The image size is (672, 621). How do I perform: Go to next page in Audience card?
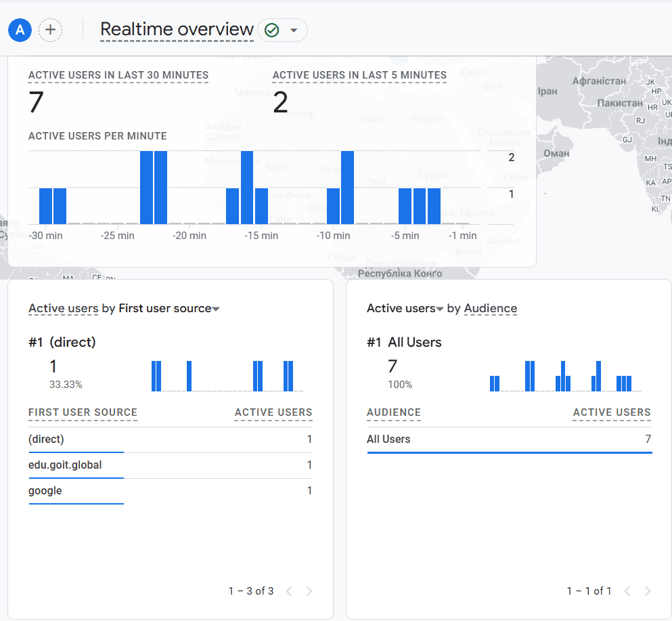point(648,591)
